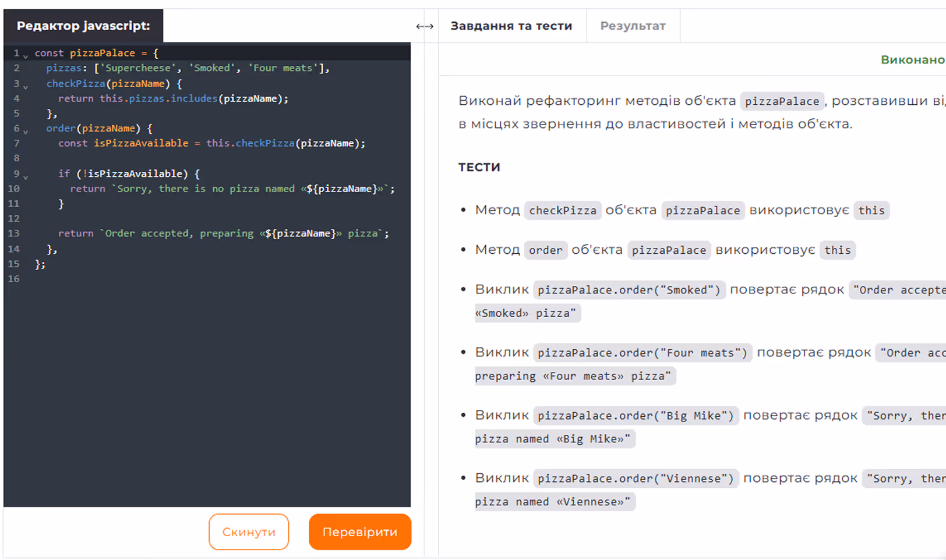Image resolution: width=946 pixels, height=560 pixels.
Task: Collapse the order method fold arrow on line 6
Action: tap(26, 131)
